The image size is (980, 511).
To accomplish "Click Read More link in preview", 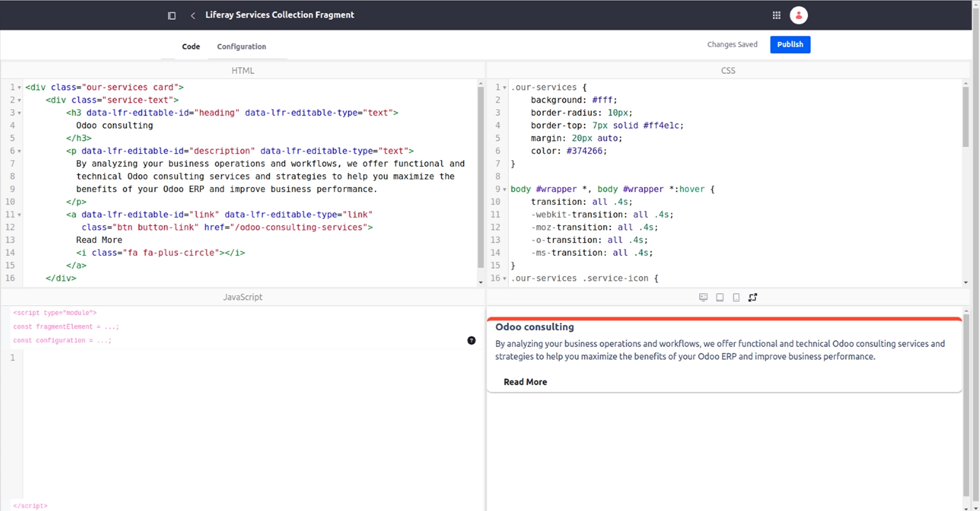I will pyautogui.click(x=525, y=382).
